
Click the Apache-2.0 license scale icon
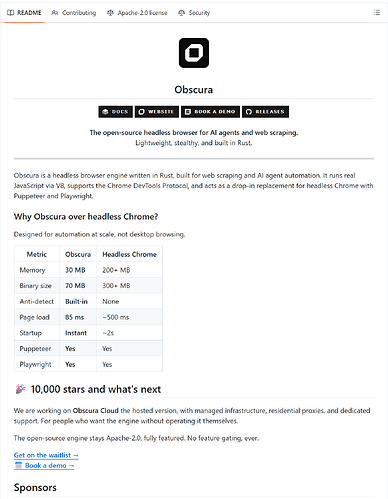click(110, 13)
